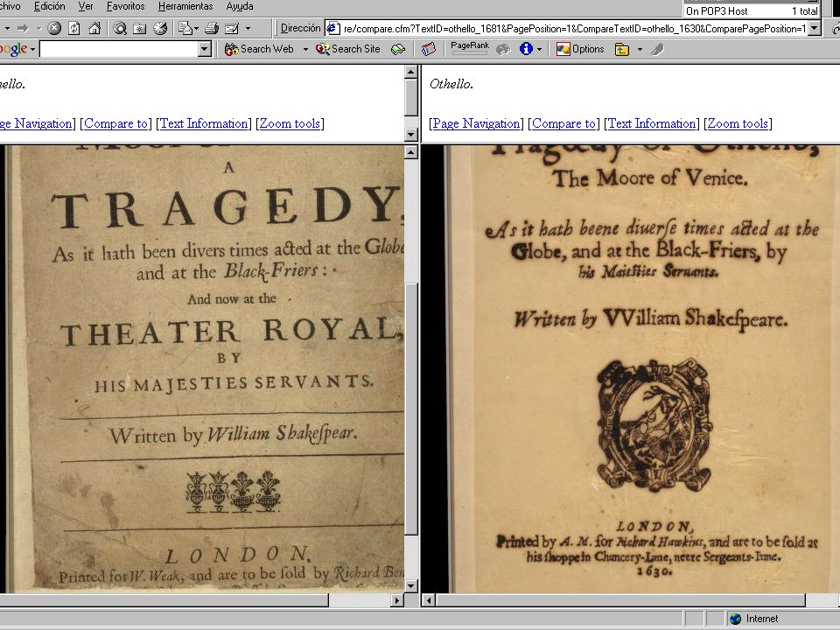The image size is (840, 630).
Task: Open Page Navigation link in right pane
Action: click(x=476, y=123)
